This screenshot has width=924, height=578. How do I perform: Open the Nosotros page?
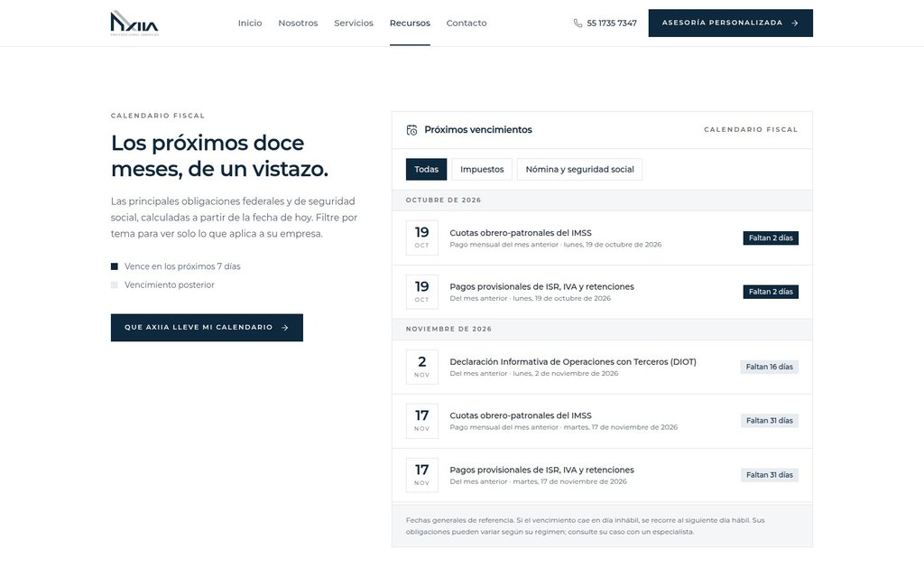click(298, 23)
